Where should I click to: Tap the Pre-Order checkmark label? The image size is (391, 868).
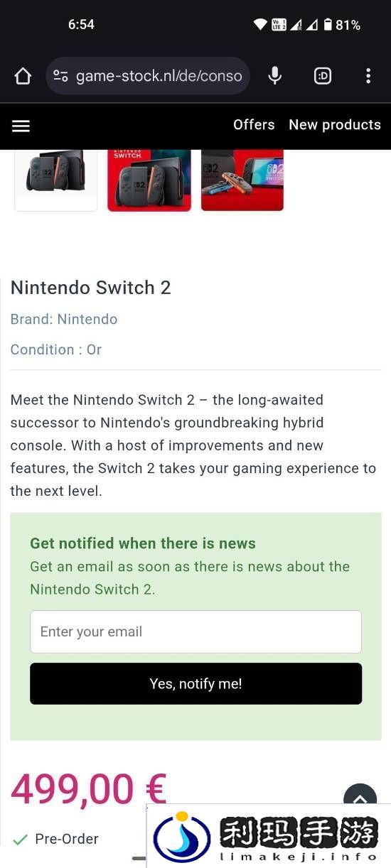click(56, 839)
